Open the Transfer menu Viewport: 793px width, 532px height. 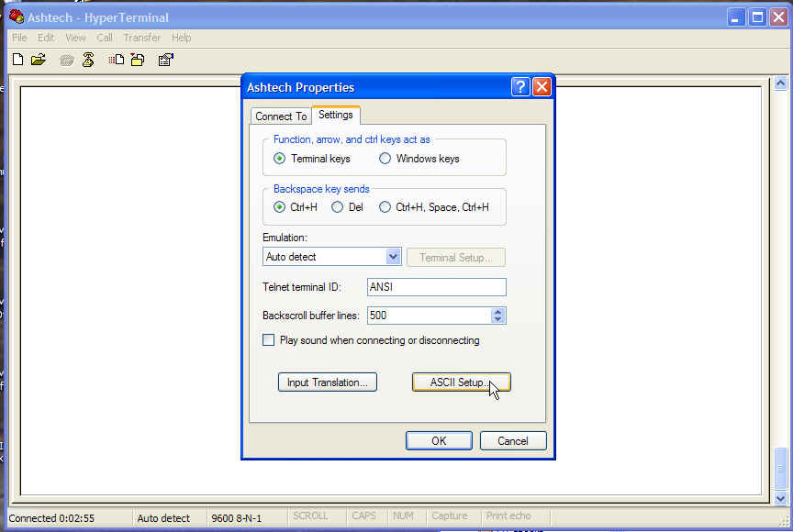tap(141, 38)
